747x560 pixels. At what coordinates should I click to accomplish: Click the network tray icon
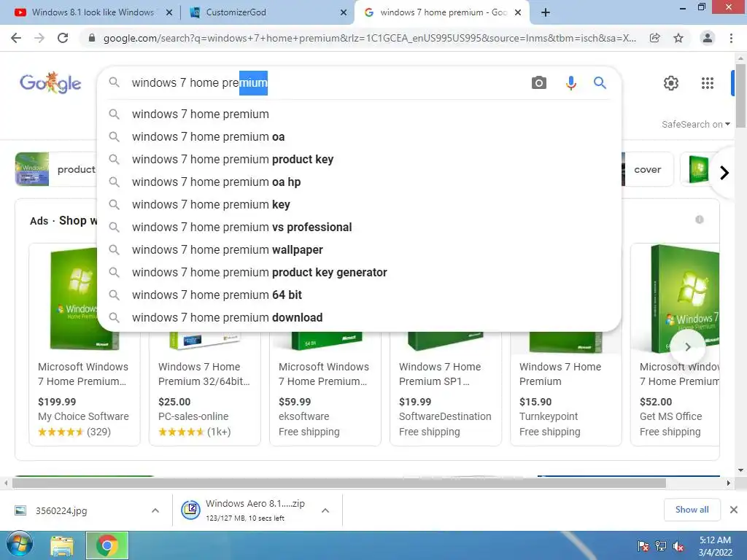661,546
